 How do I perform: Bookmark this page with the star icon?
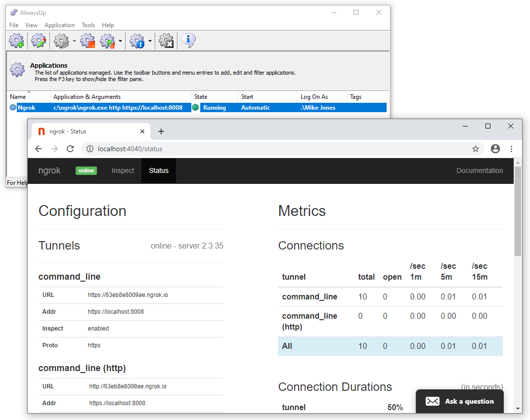pos(476,149)
